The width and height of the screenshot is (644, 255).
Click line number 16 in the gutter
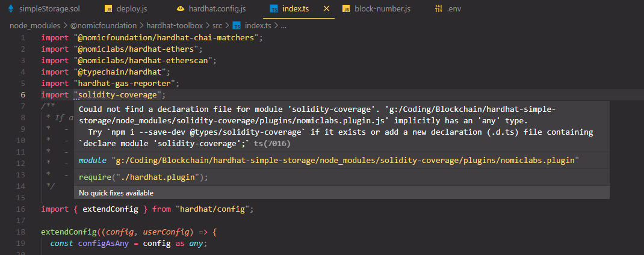pos(20,209)
